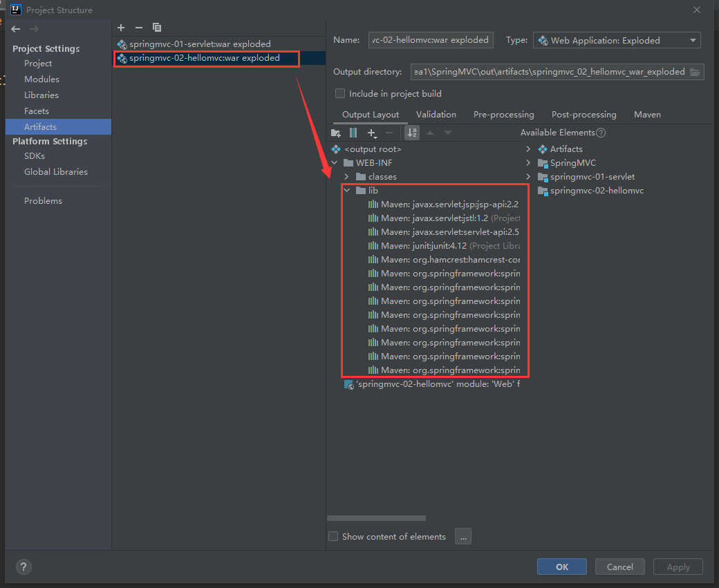
Task: Click the WEB-INF folder icon
Action: (348, 162)
